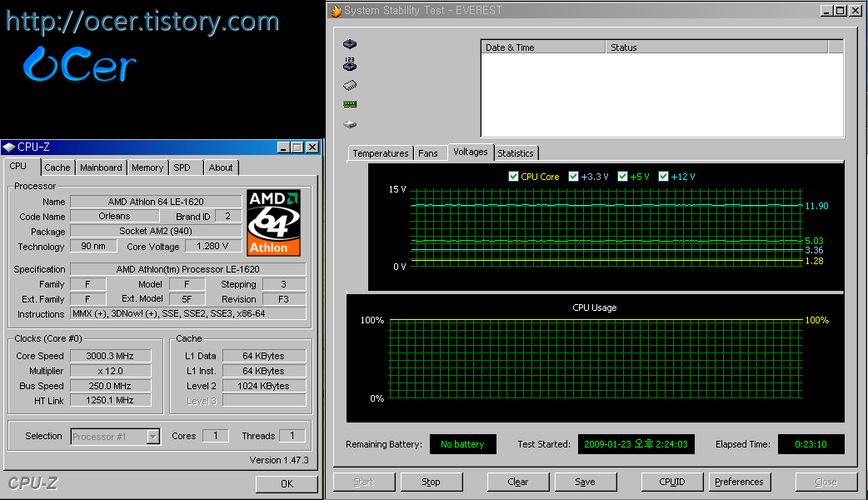
Task: Click the Clear button
Action: pos(518,482)
